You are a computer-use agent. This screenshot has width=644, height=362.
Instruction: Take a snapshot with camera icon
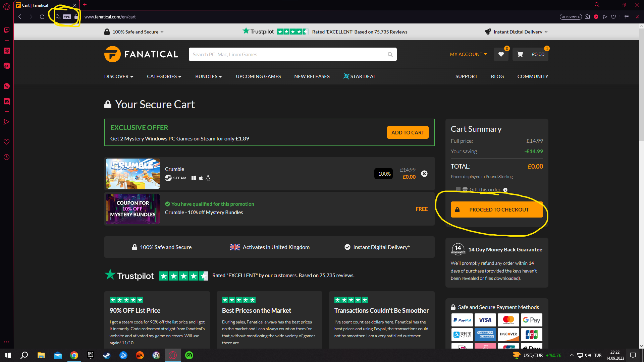(x=587, y=17)
